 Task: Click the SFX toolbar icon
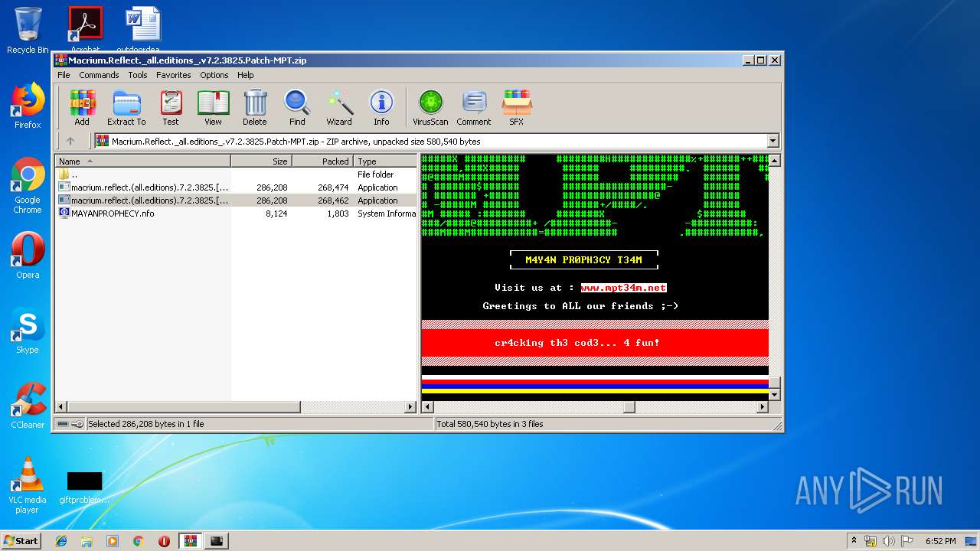(x=517, y=107)
